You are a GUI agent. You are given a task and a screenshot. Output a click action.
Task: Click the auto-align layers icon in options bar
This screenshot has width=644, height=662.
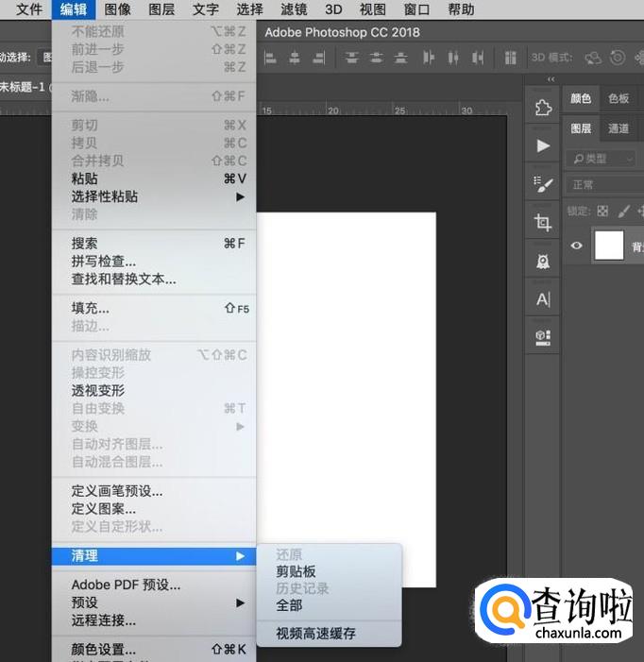pyautogui.click(x=511, y=58)
